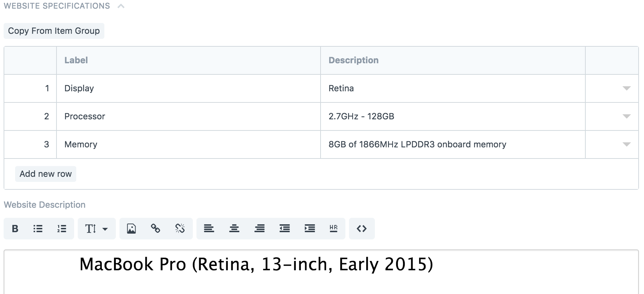Add a hyperlink with link icon

(155, 229)
